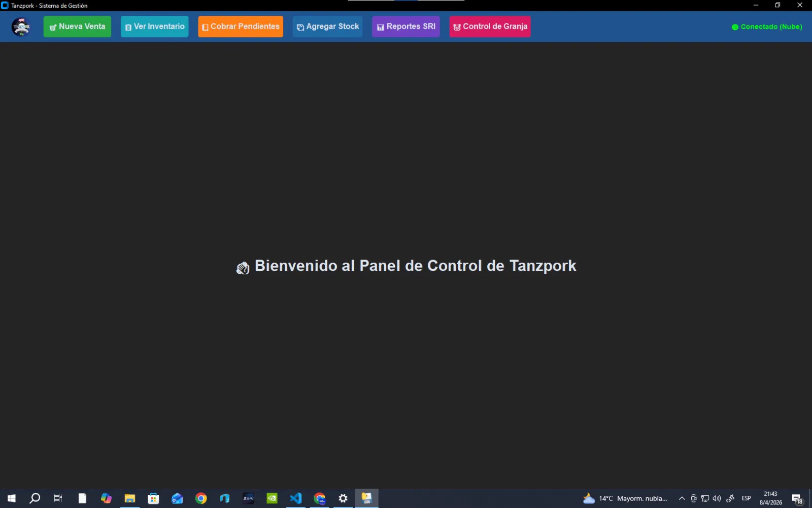Go to Cobrar Pendientes section
Viewport: 812px width, 508px height.
click(241, 26)
